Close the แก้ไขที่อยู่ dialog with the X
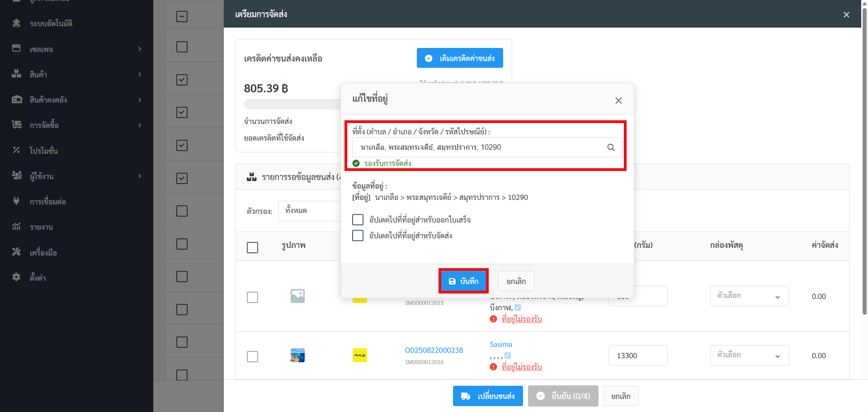The image size is (868, 412). pos(618,100)
